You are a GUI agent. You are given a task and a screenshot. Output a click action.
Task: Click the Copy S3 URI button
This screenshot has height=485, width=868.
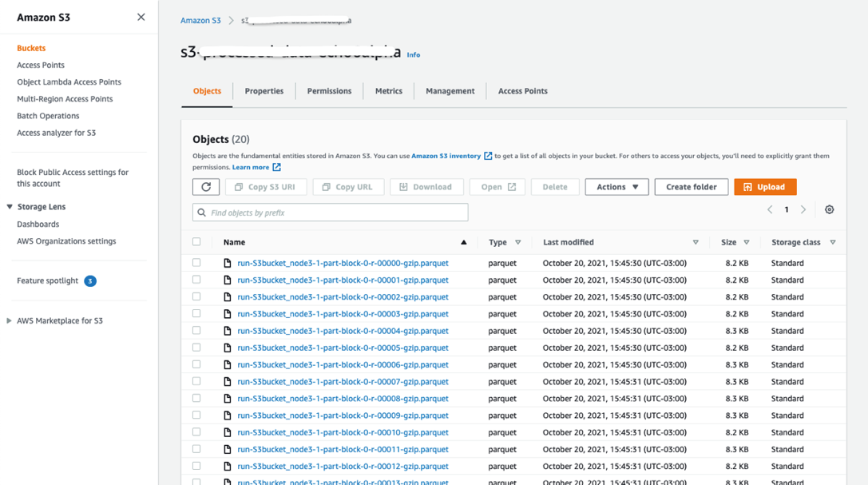coord(266,187)
